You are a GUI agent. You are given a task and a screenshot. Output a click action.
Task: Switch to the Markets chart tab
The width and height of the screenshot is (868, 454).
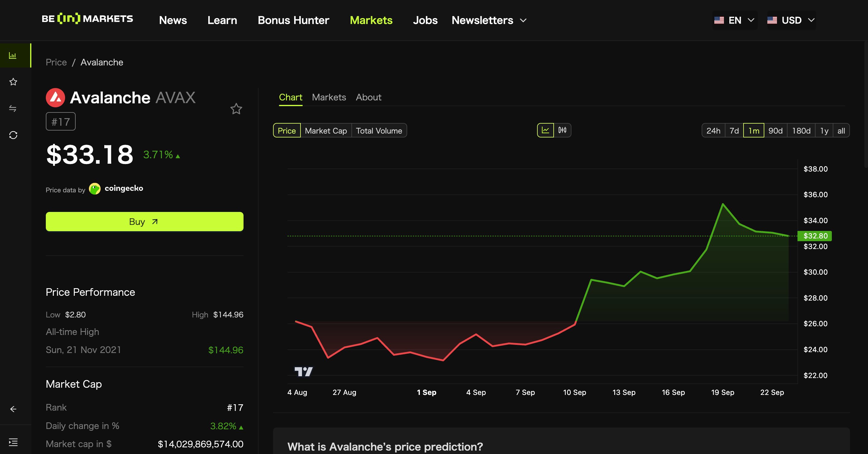coord(329,97)
